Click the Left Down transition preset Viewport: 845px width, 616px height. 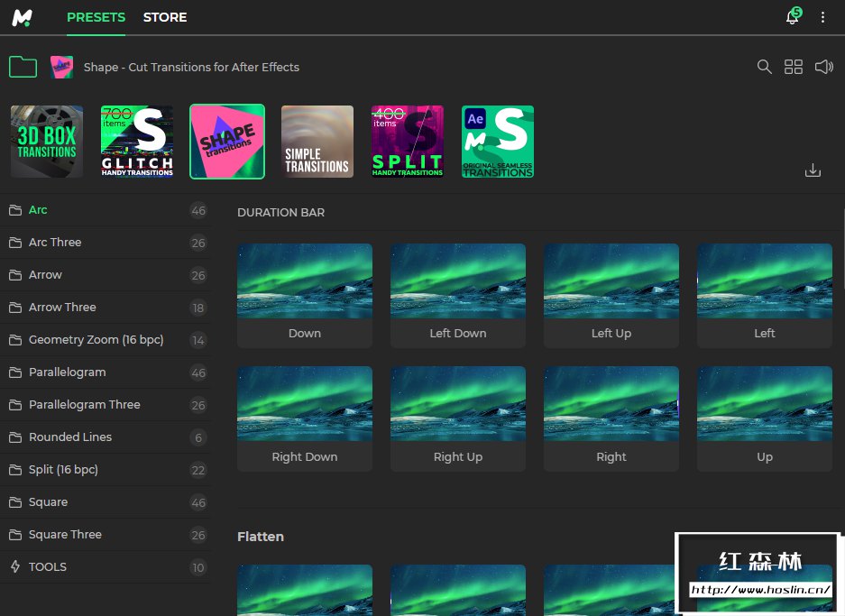pyautogui.click(x=458, y=295)
